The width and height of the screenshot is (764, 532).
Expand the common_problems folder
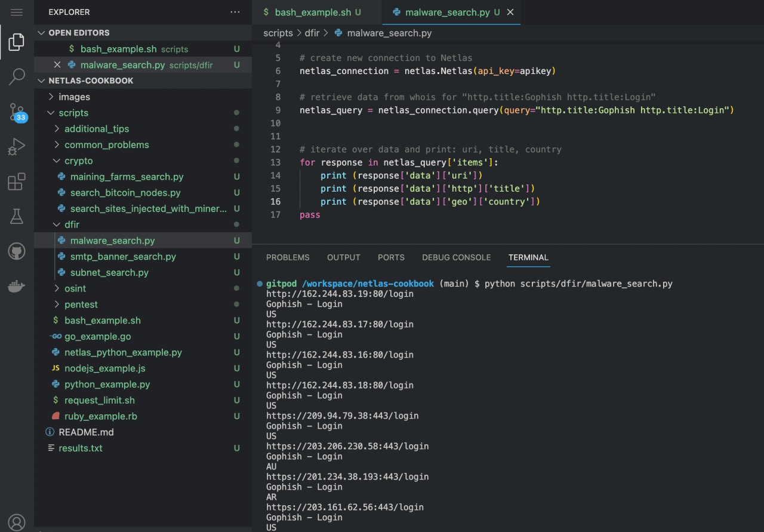point(143,144)
